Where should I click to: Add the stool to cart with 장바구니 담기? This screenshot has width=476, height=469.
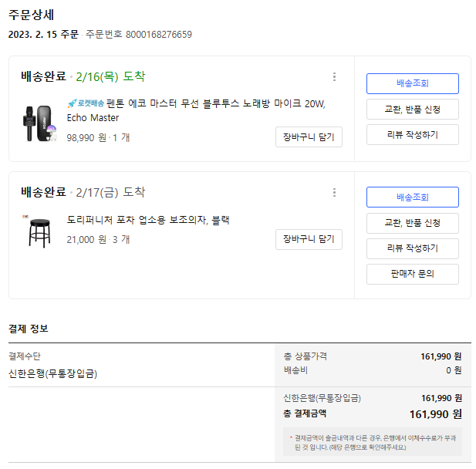click(309, 239)
